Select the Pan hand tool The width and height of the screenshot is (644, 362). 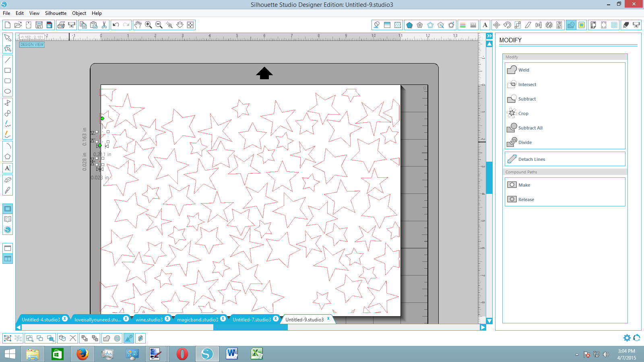(138, 25)
